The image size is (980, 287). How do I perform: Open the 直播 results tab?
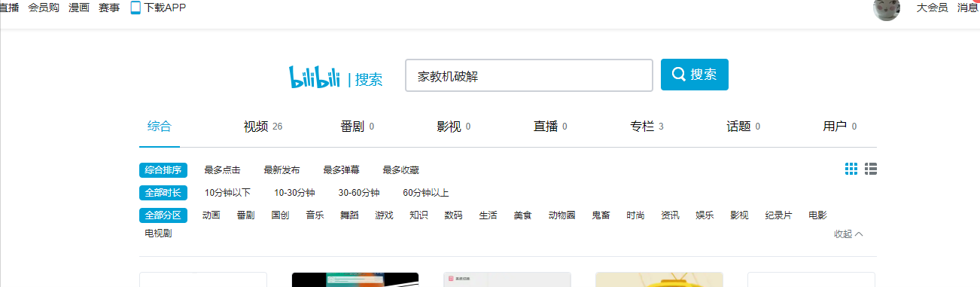pos(550,127)
